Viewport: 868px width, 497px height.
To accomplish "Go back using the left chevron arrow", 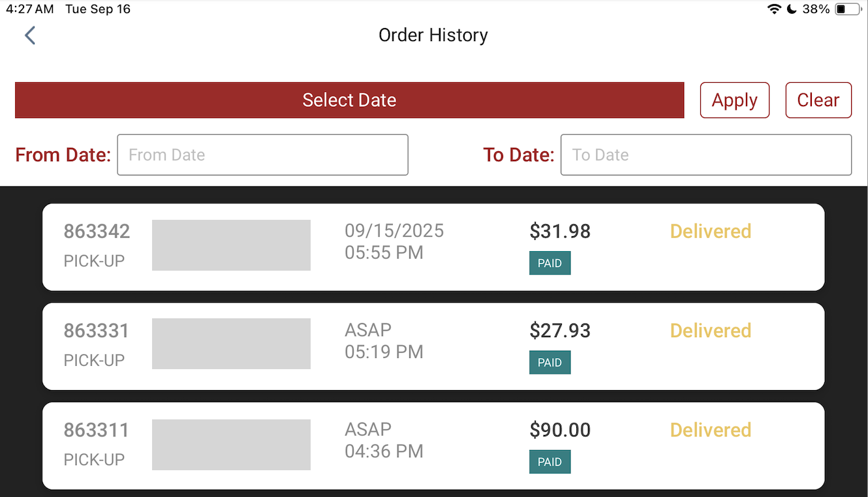I will (x=29, y=35).
